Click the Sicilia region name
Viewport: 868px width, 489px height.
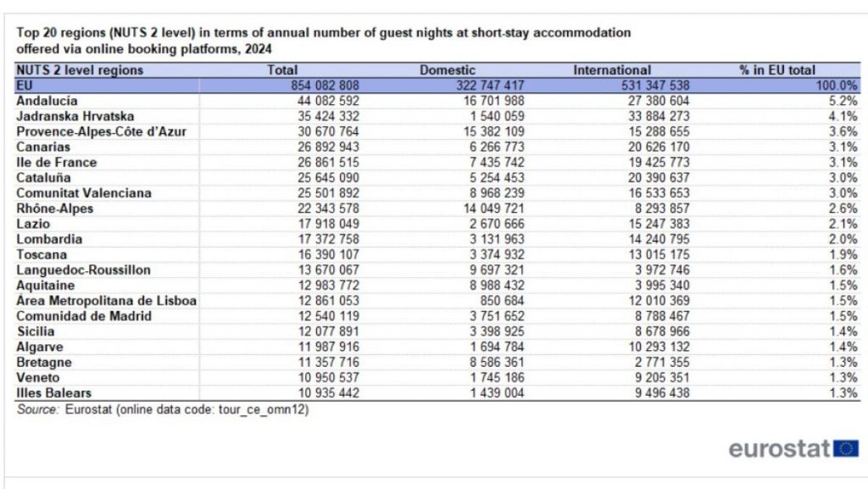(36, 331)
